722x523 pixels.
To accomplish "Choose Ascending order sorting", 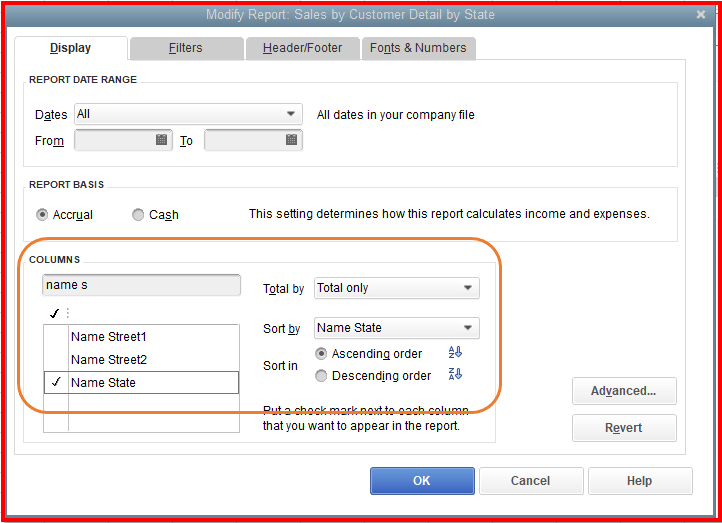I will tap(321, 354).
